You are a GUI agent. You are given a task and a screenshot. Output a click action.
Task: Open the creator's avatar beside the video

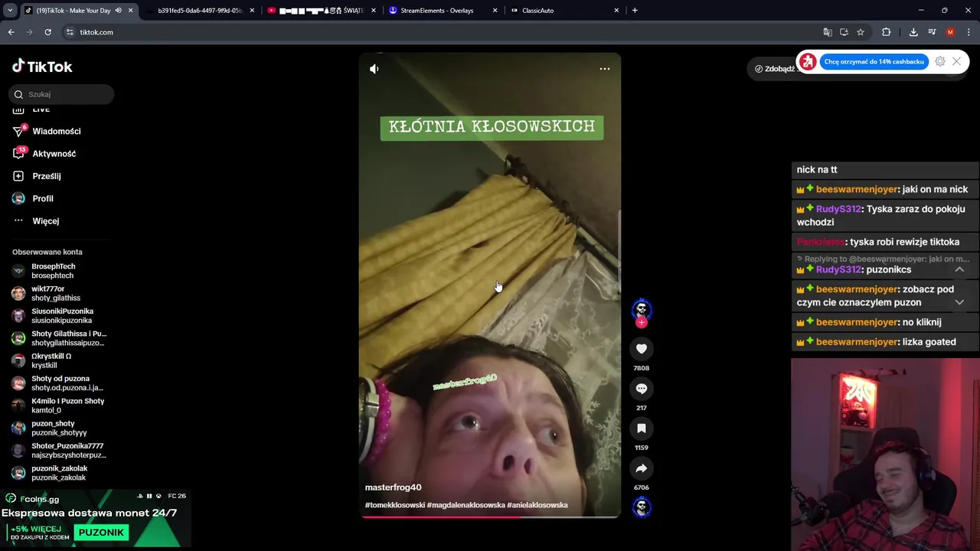point(642,309)
